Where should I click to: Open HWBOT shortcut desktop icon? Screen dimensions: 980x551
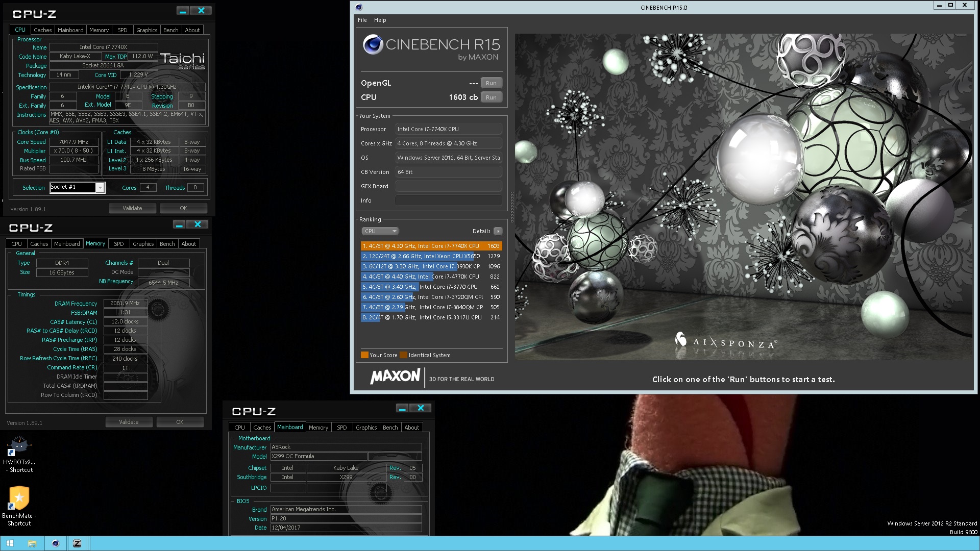click(x=19, y=454)
